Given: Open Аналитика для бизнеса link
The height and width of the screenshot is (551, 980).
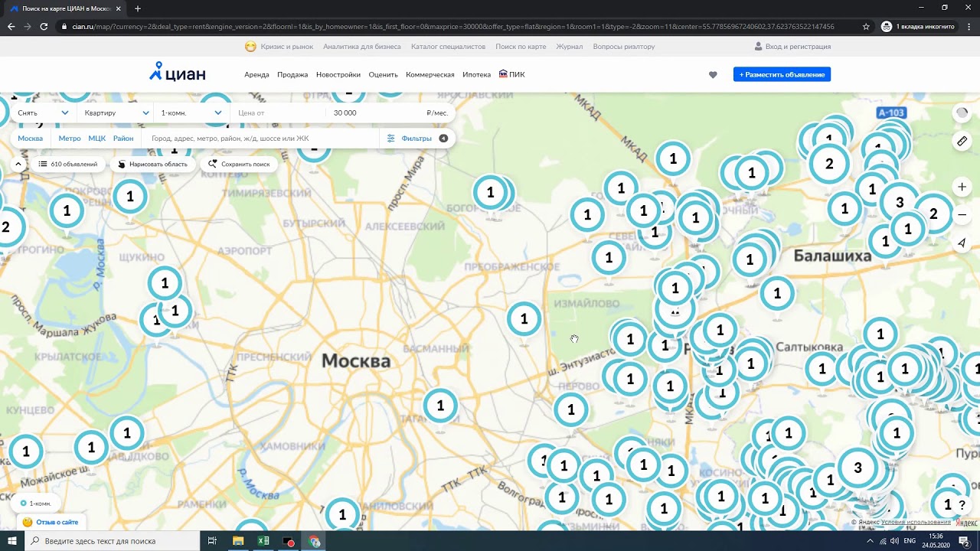Looking at the screenshot, I should pyautogui.click(x=362, y=47).
